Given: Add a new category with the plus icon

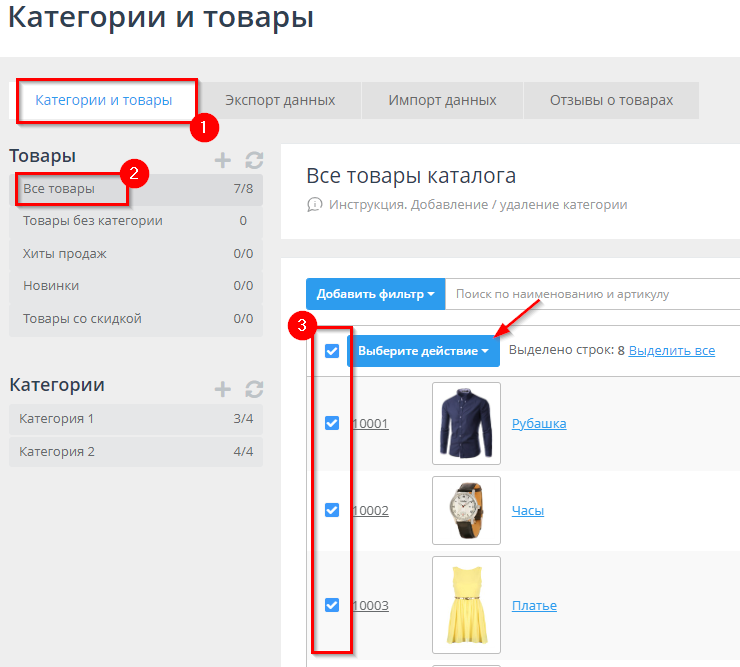Looking at the screenshot, I should tap(223, 389).
